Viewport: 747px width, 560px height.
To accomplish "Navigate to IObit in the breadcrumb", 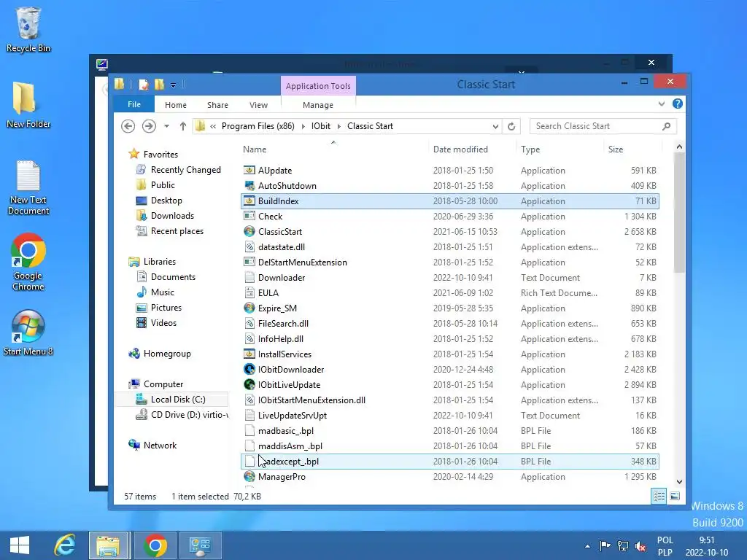I will tap(321, 126).
